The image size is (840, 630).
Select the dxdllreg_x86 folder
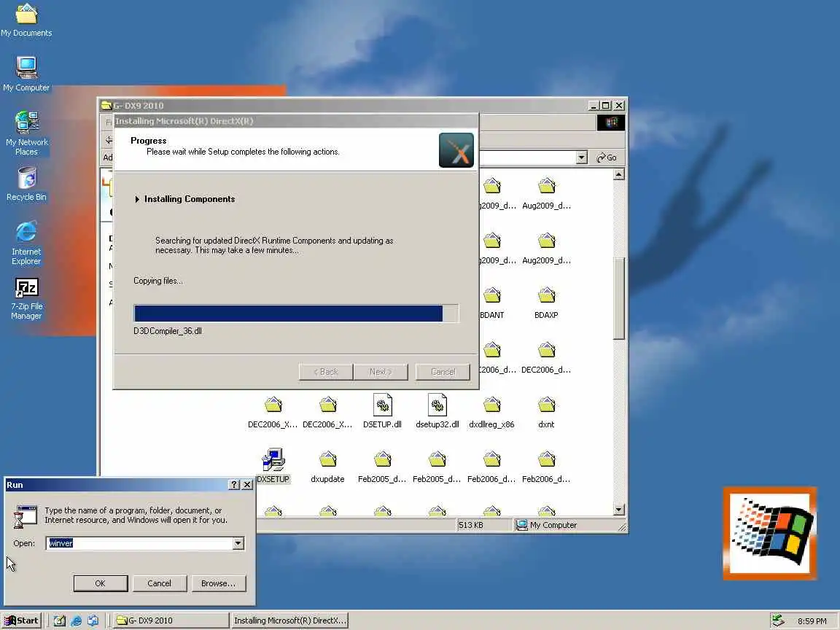coord(491,413)
